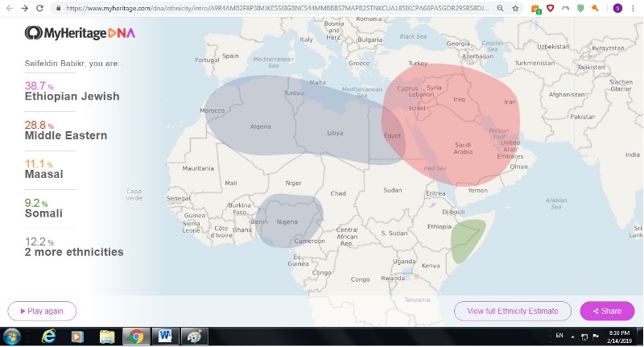Focus the myheritage.com address bar
This screenshot has height=347, width=644.
point(277,8)
